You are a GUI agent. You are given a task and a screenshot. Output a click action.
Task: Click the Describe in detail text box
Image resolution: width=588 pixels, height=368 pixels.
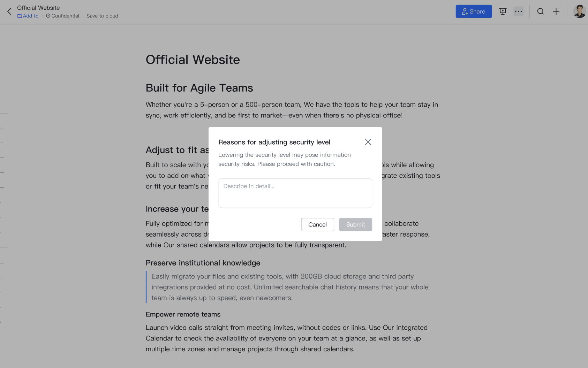(295, 193)
